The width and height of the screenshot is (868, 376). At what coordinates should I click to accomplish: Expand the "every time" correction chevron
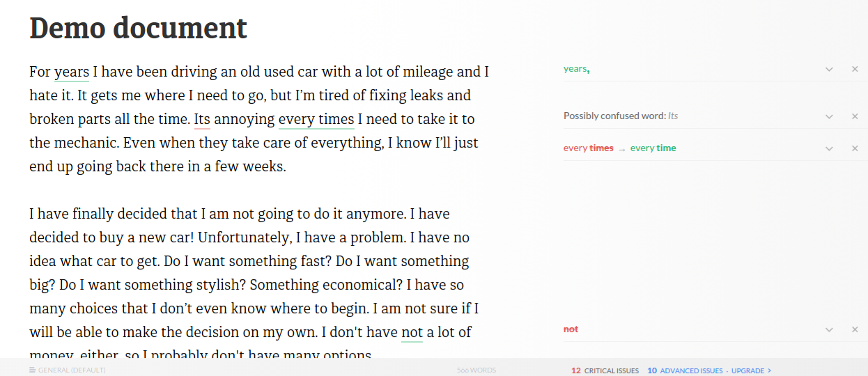(829, 148)
